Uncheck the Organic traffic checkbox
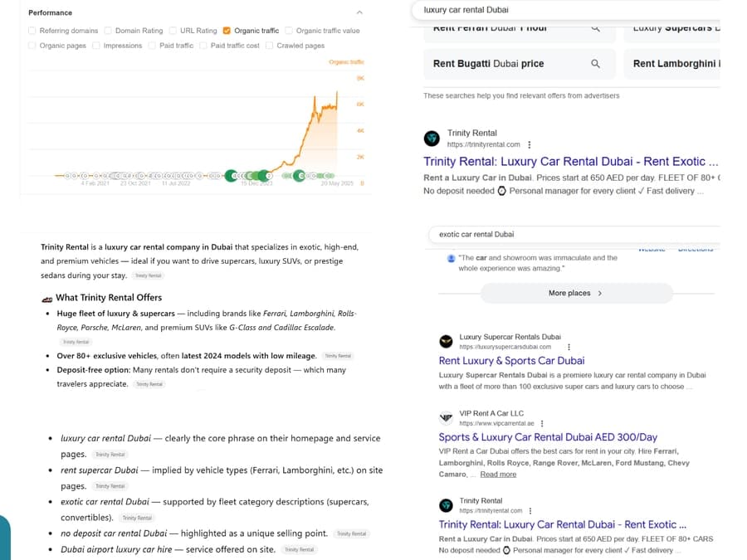This screenshot has height=560, width=747. (x=227, y=31)
